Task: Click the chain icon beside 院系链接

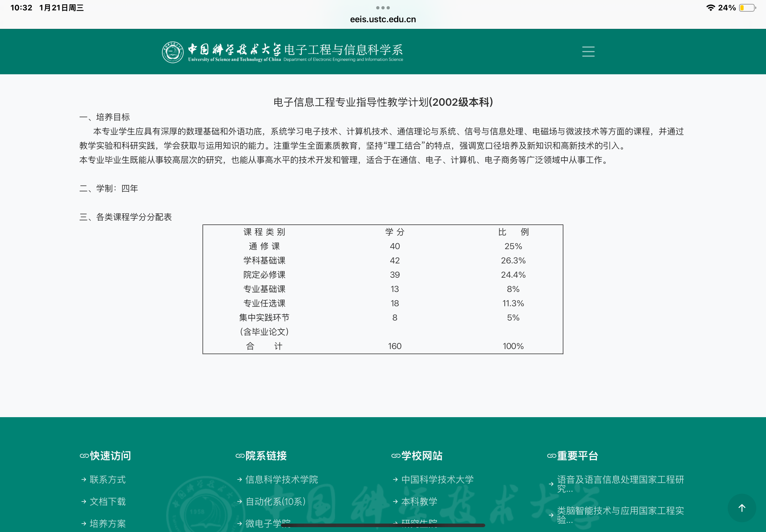Action: point(240,456)
